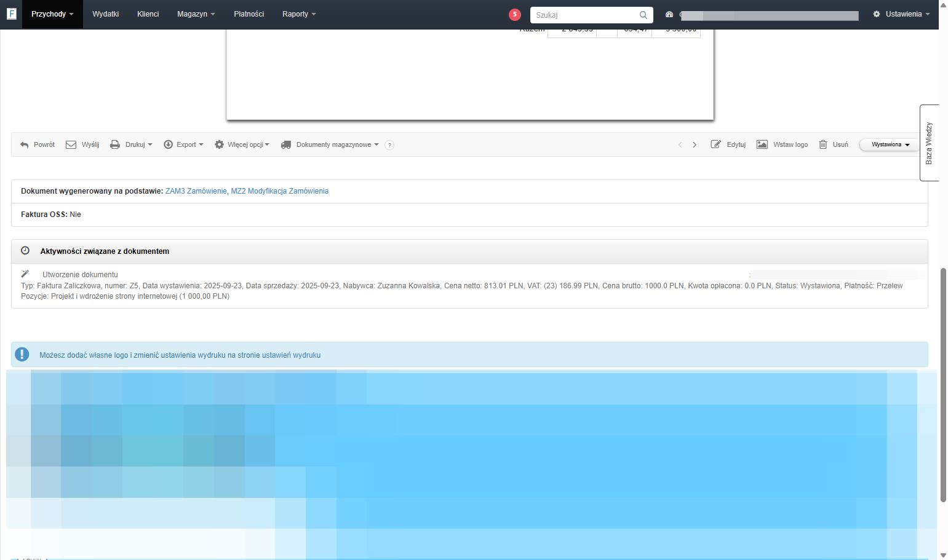Expand the Magazyn menu
This screenshot has width=948, height=560.
point(196,14)
